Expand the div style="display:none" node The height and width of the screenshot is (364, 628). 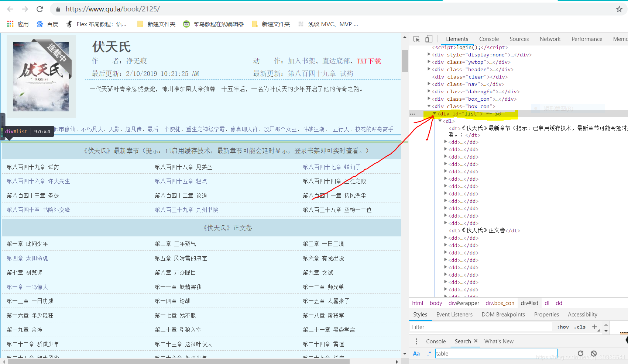coord(429,54)
